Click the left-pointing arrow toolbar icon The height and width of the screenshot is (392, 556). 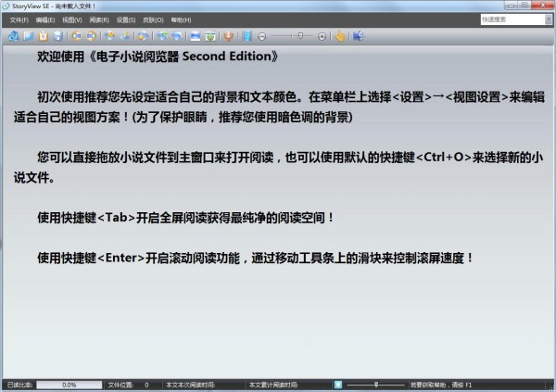point(76,36)
